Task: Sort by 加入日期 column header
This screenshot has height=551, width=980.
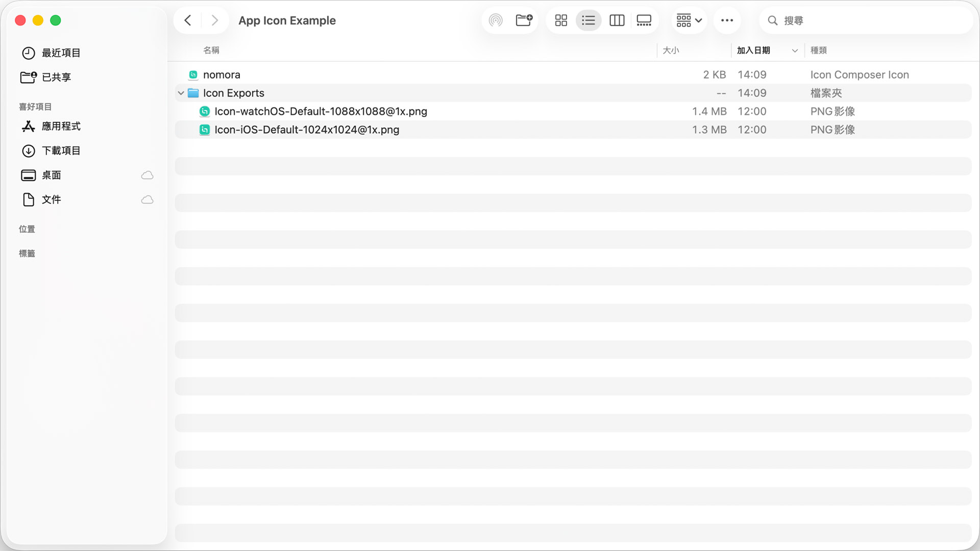Action: 753,50
